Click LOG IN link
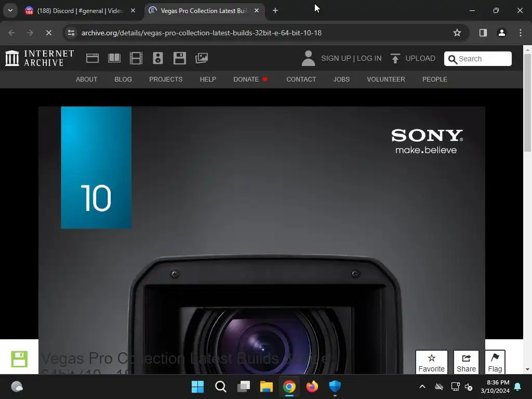Image resolution: width=532 pixels, height=399 pixels. click(369, 58)
